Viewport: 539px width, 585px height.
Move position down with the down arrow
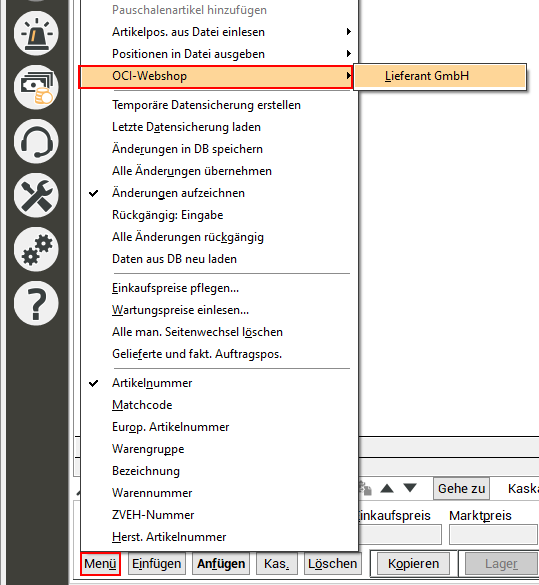pos(410,488)
